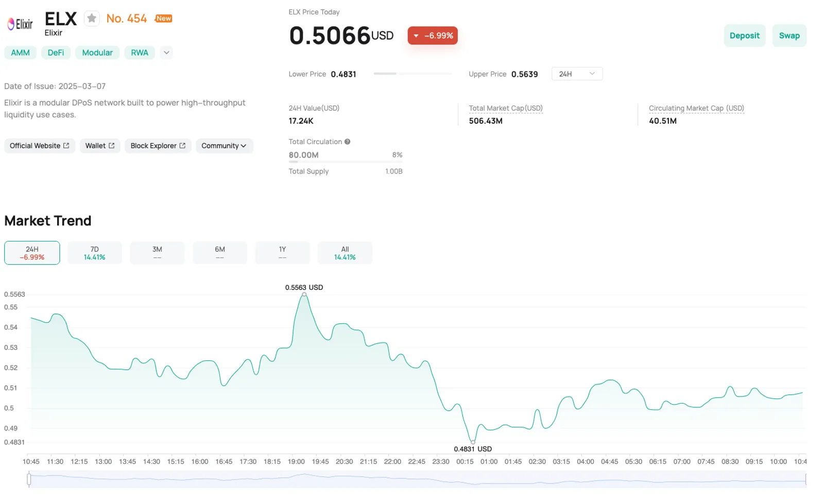Click the Elixir logo icon

(20, 24)
